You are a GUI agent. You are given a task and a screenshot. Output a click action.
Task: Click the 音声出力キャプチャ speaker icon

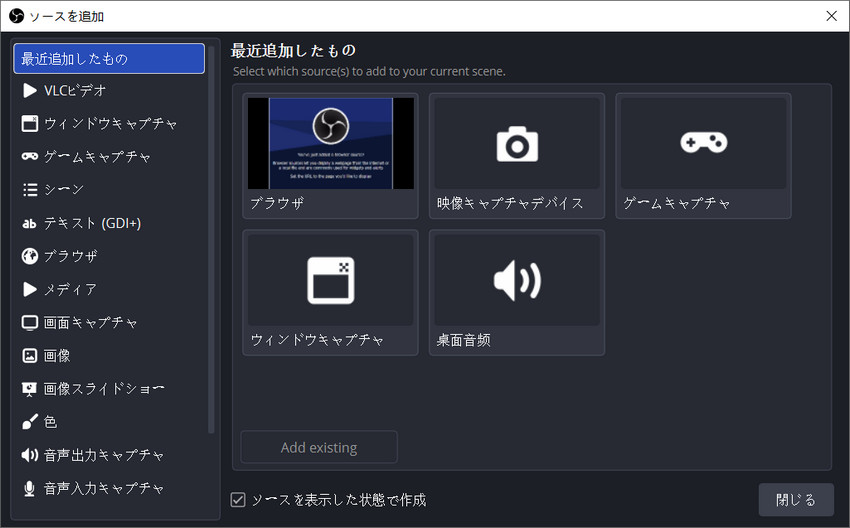30,455
